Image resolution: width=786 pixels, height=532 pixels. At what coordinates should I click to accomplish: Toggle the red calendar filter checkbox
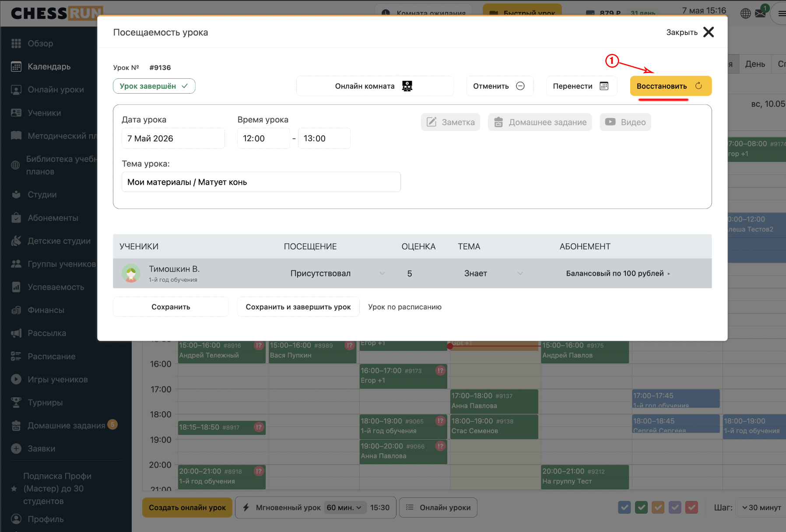(x=691, y=507)
